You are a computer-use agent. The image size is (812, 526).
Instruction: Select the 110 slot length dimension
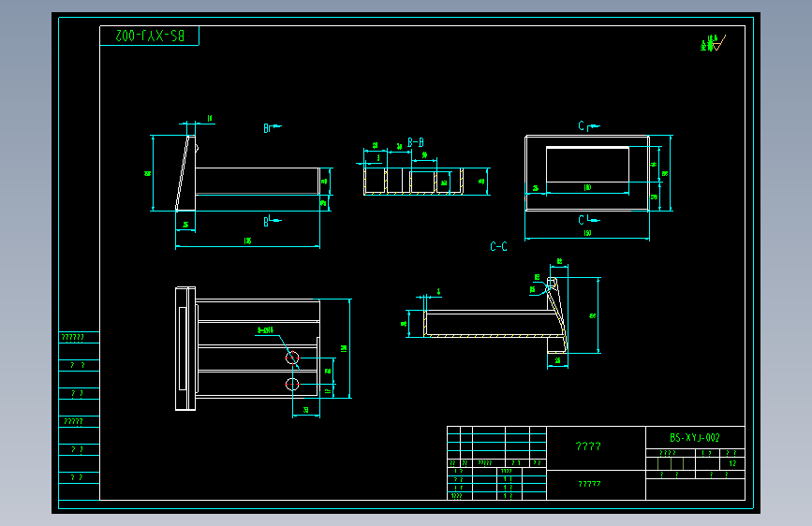(x=587, y=187)
